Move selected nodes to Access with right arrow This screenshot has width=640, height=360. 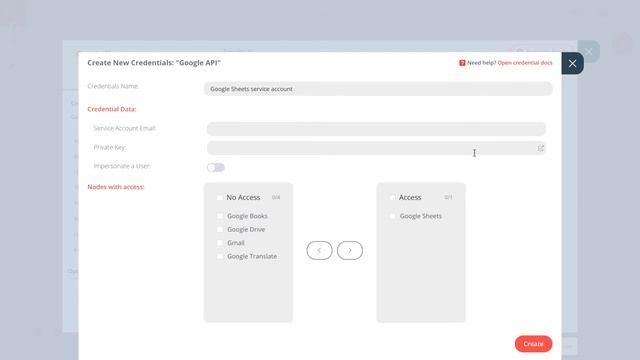[350, 250]
